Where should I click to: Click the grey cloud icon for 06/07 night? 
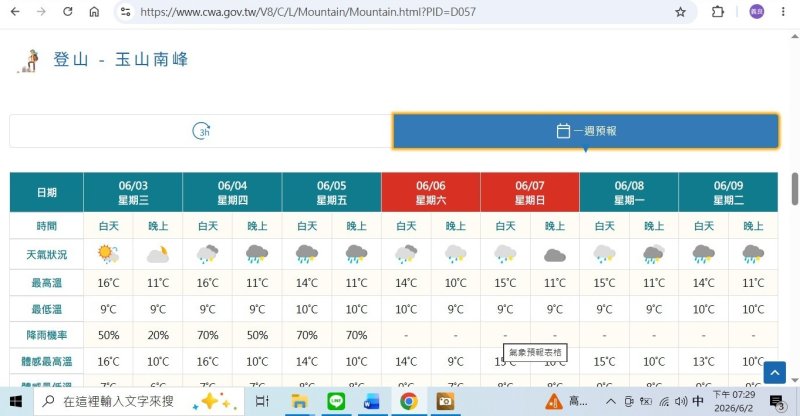555,255
